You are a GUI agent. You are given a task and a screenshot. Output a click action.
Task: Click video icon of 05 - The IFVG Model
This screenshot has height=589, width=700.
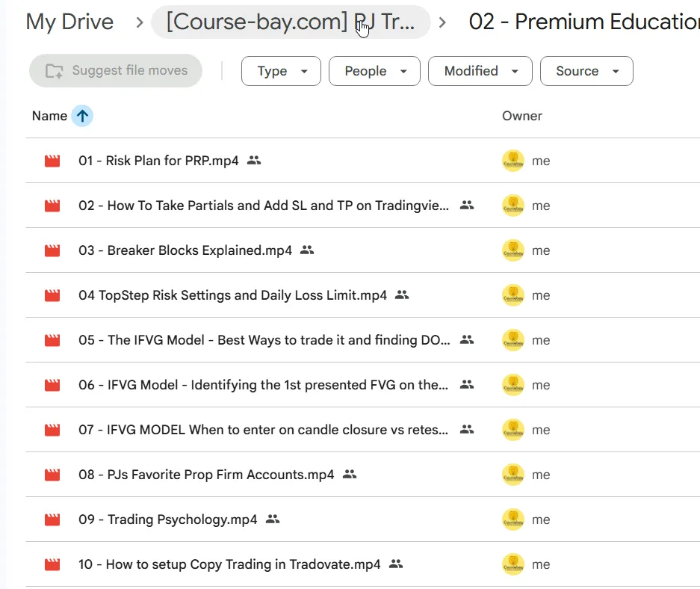52,340
